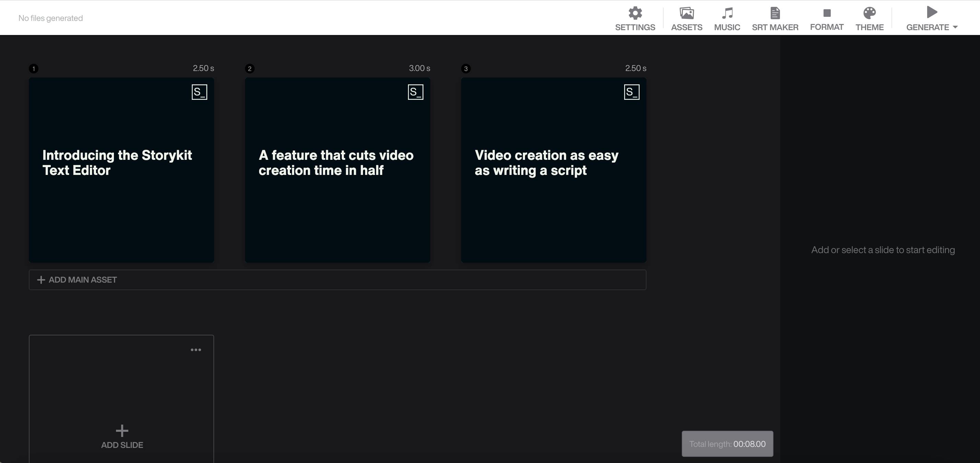980x463 pixels.
Task: Select the 'Introducing the Storykit Text Editor' slide
Action: 121,170
